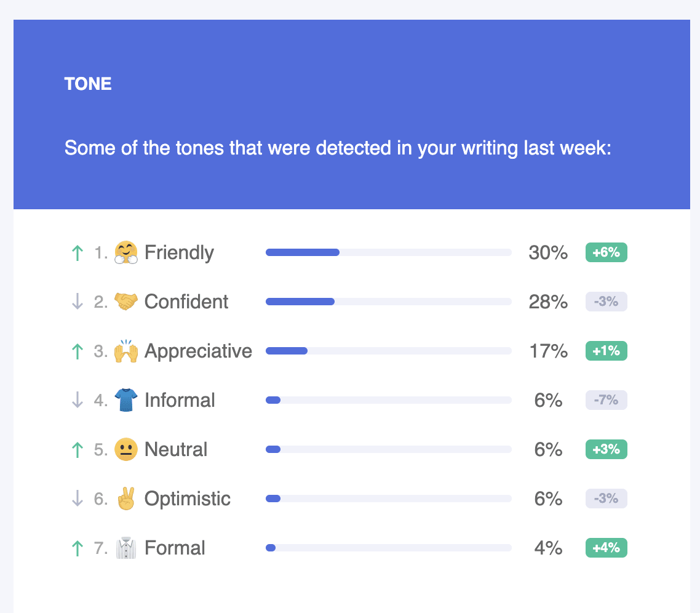Click the Optimistic tone label
The height and width of the screenshot is (613, 700).
click(x=187, y=499)
